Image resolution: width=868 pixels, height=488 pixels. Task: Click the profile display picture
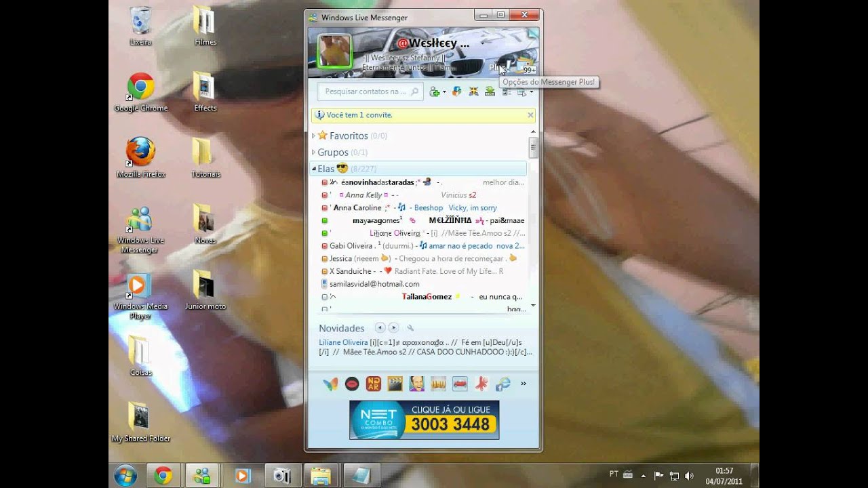[335, 51]
